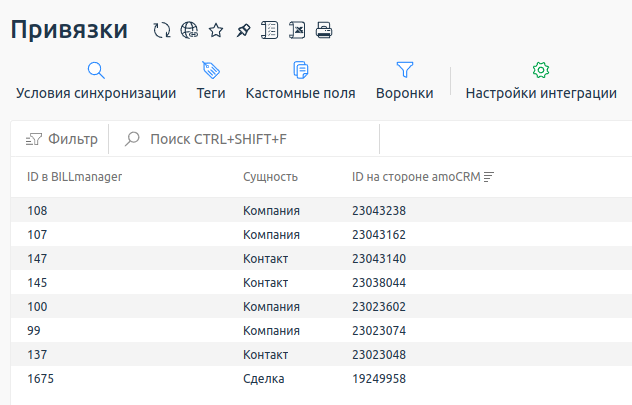Pin the Привязки page with pushpin icon

[x=242, y=31]
